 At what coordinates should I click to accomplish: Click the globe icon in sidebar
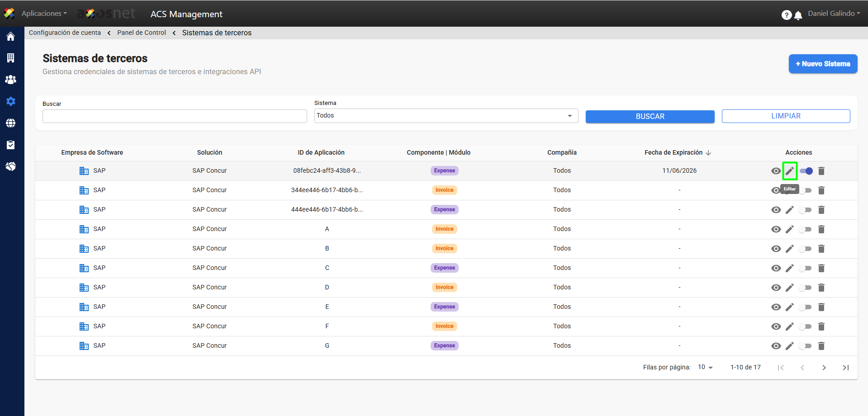(x=10, y=123)
